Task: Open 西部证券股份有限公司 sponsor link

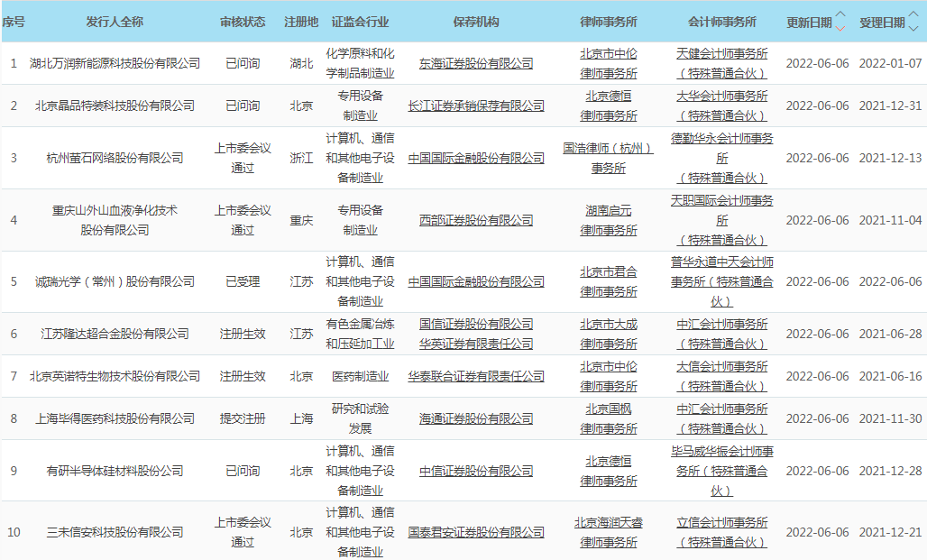Action: pyautogui.click(x=476, y=220)
